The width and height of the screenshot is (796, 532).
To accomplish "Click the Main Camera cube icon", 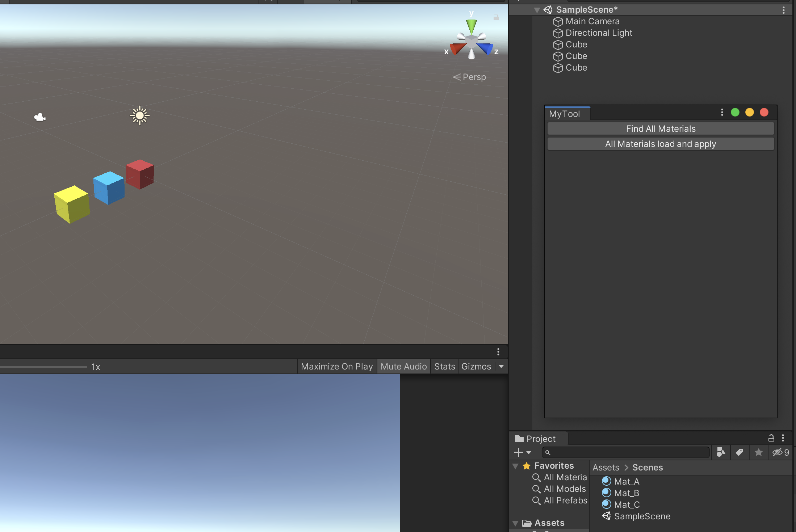I will tap(558, 22).
